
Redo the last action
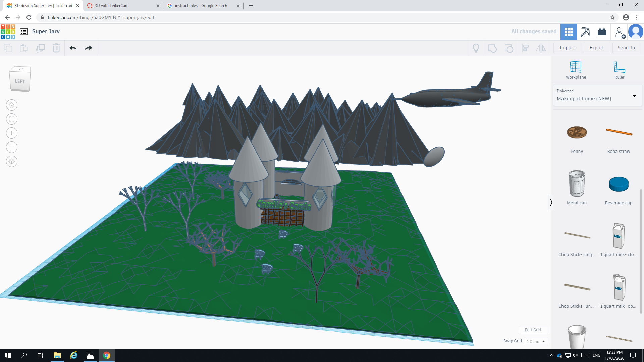pos(89,48)
